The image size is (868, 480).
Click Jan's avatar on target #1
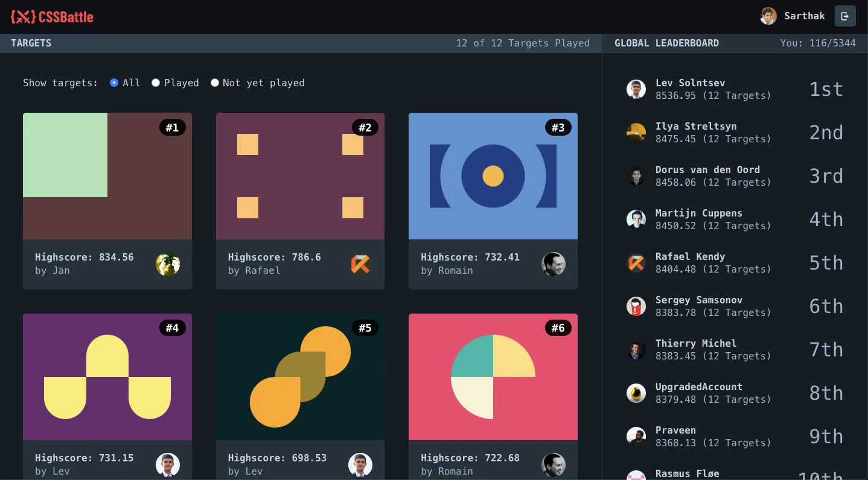point(168,264)
